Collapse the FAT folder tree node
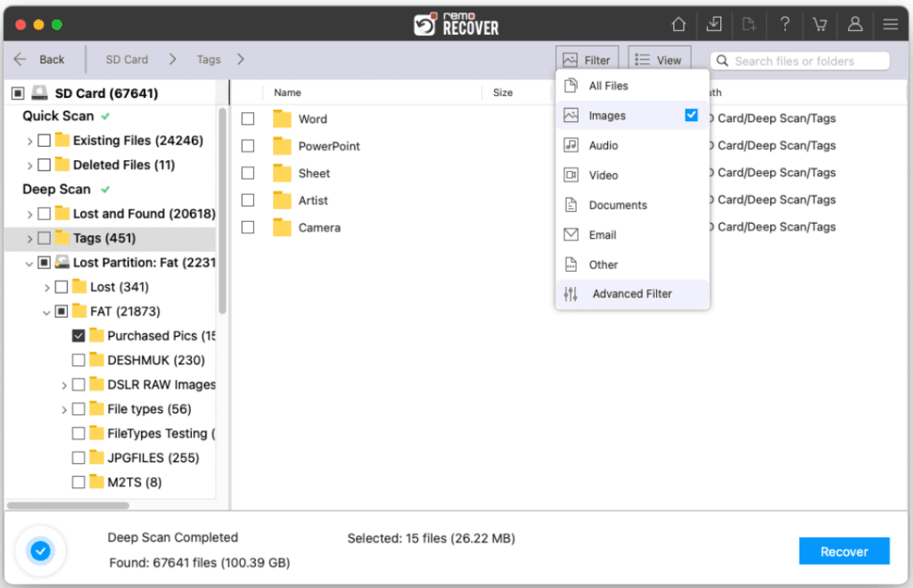The image size is (913, 588). (47, 312)
